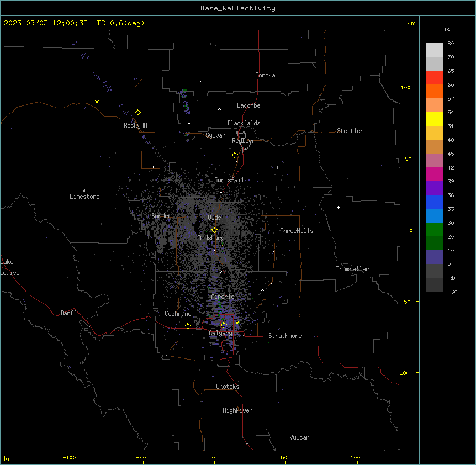Select the Strathmore label
The width and height of the screenshot is (476, 465).
(x=285, y=336)
